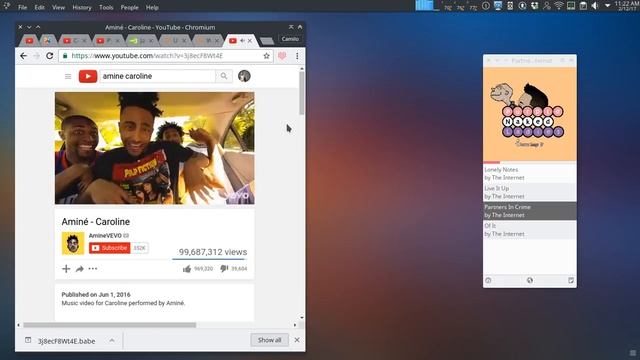
Task: Click the YouTube search magnifier button
Action: point(224,76)
